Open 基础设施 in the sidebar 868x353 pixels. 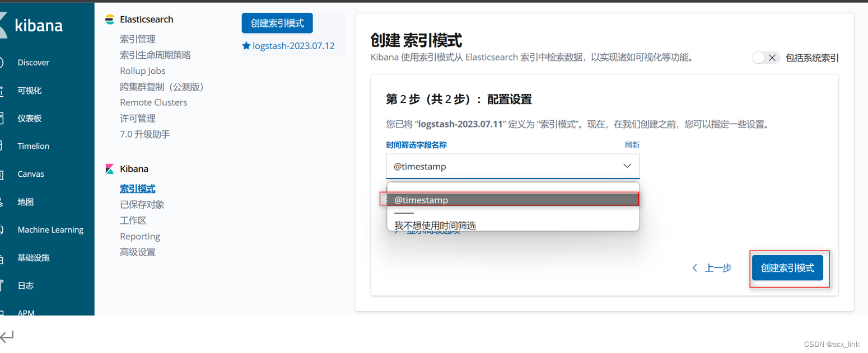(x=33, y=258)
